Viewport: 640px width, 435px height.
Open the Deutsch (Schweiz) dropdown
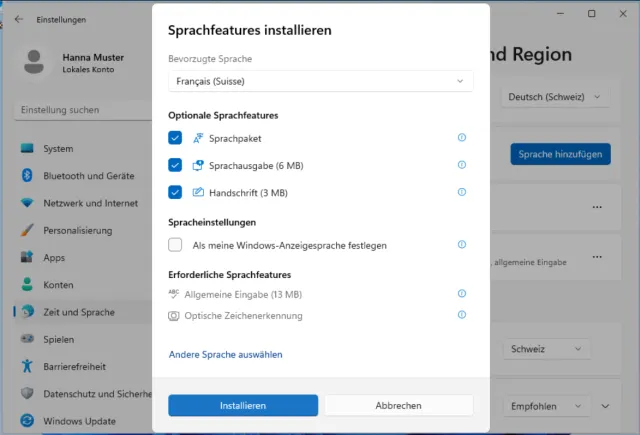555,97
